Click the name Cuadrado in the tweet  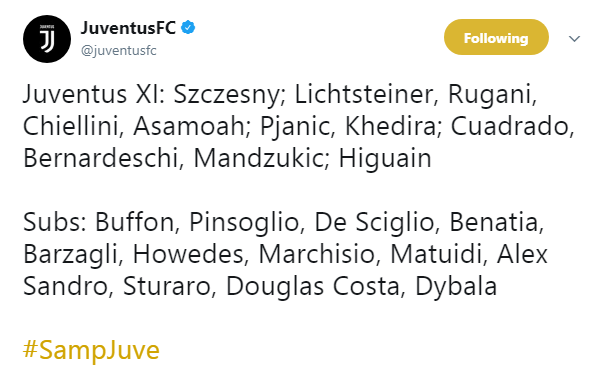(510, 126)
